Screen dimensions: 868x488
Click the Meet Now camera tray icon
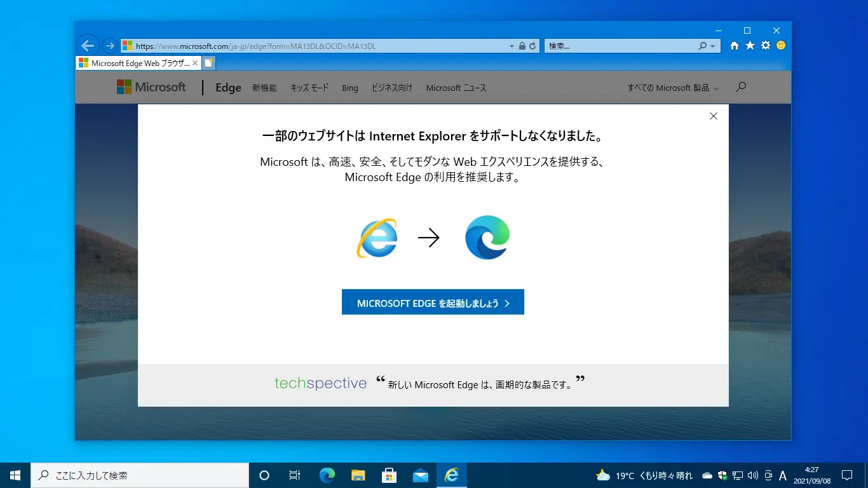[768, 475]
